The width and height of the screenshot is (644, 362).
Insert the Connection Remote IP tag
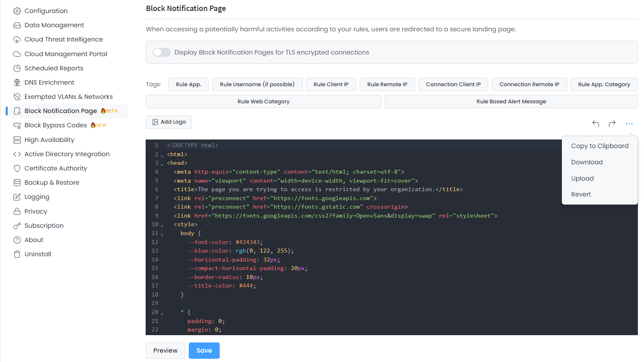529,85
